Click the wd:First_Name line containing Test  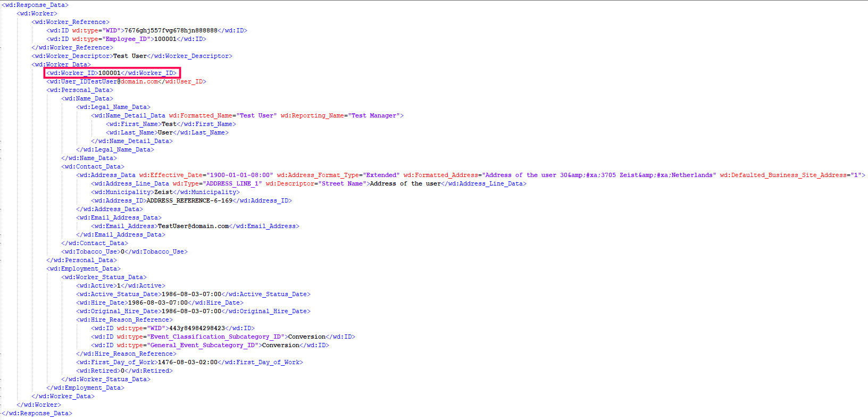click(x=171, y=124)
